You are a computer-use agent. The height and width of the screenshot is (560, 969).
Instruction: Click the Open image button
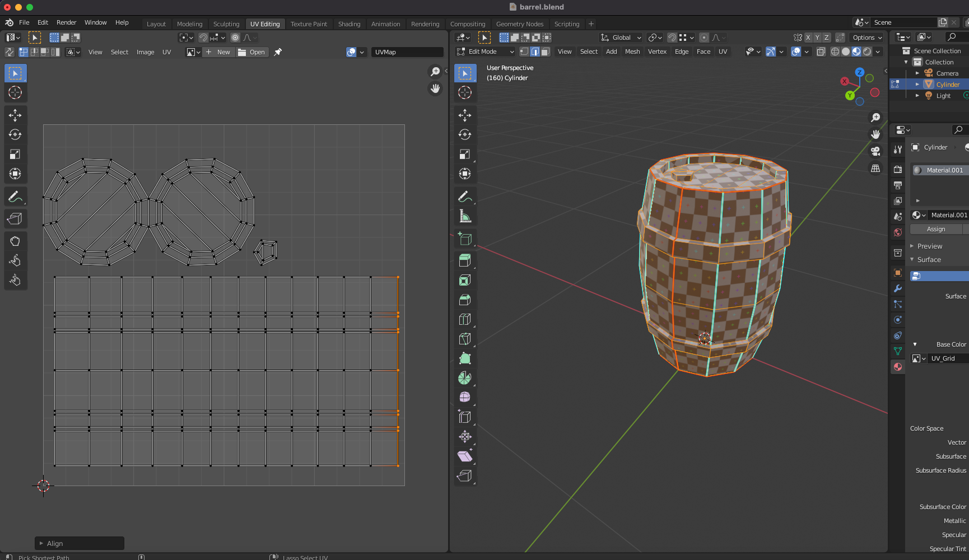[251, 52]
